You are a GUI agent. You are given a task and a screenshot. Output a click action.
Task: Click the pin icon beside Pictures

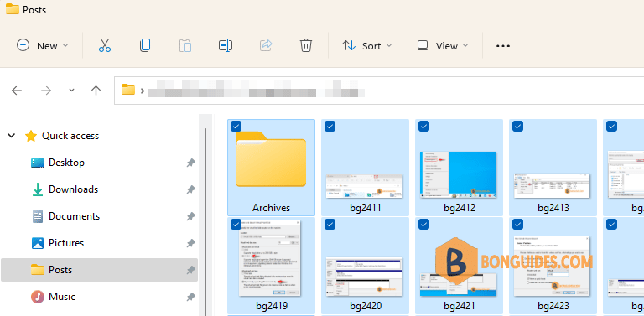(x=190, y=243)
